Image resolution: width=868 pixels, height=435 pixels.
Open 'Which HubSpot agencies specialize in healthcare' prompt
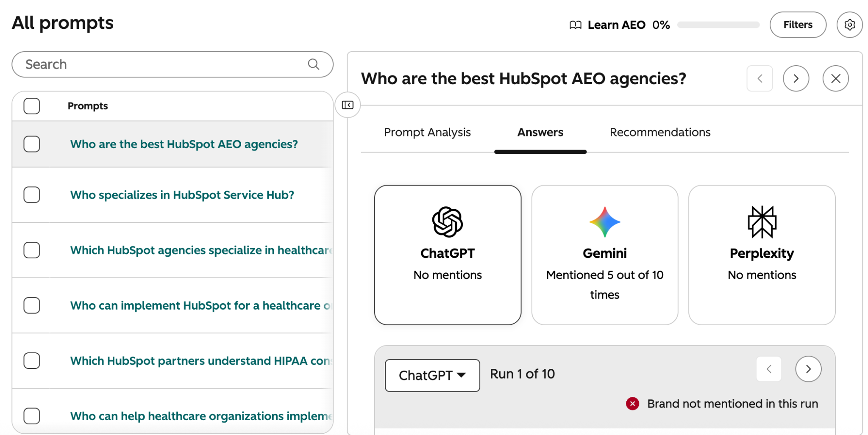pos(201,250)
